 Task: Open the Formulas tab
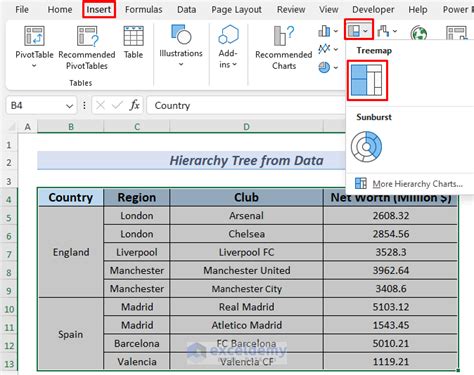point(143,10)
